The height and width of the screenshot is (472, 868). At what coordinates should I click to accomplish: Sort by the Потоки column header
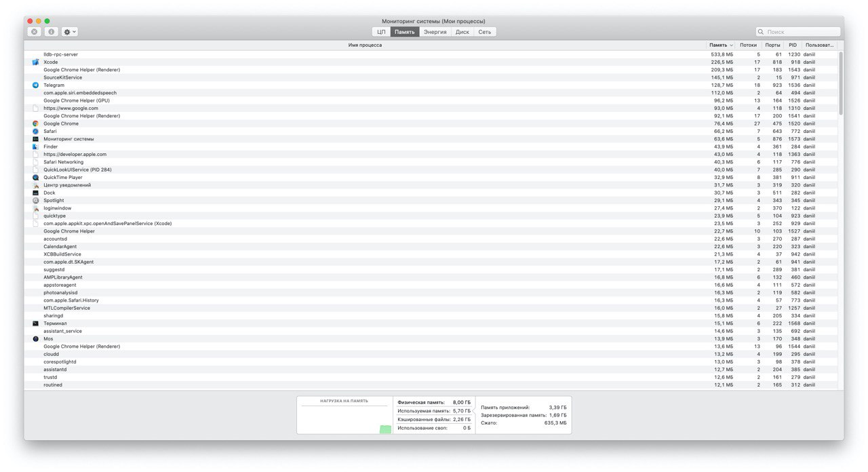pos(749,45)
